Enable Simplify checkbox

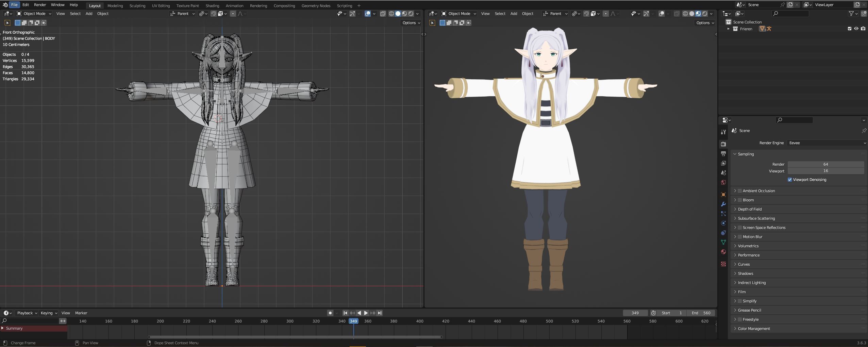click(x=740, y=301)
